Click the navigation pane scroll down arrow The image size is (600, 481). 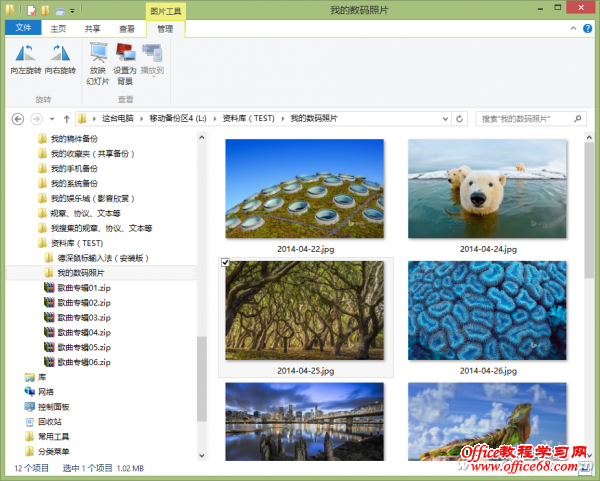[202, 456]
